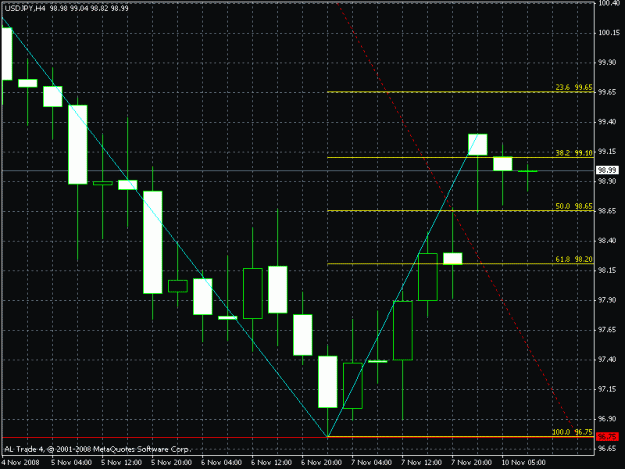
Task: Click the 100.15 price axis label
Action: coord(609,33)
